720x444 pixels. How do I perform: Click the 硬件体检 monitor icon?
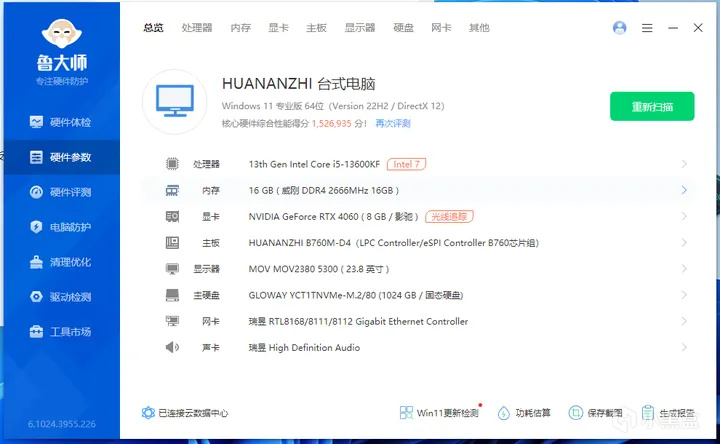click(36, 122)
